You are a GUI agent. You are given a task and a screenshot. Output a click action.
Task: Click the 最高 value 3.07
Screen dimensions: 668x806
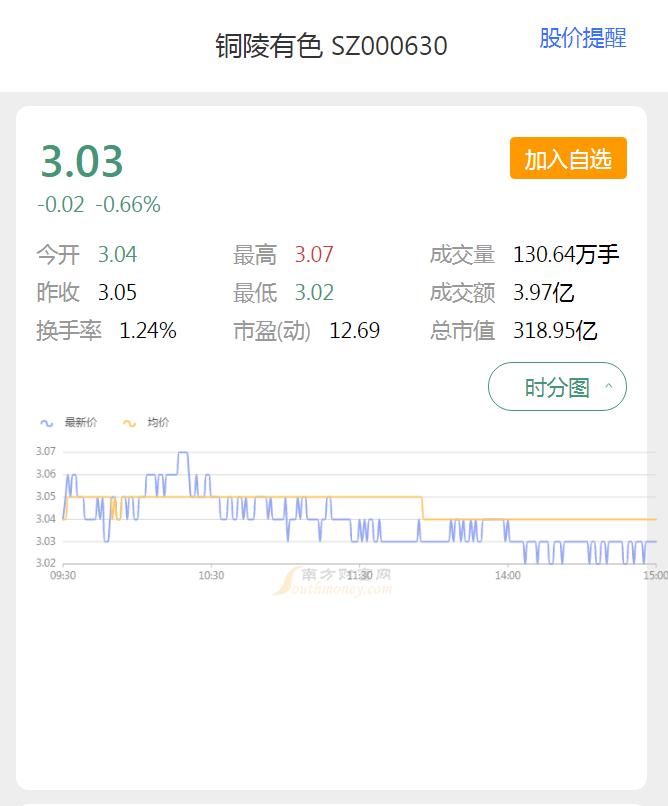pos(314,254)
